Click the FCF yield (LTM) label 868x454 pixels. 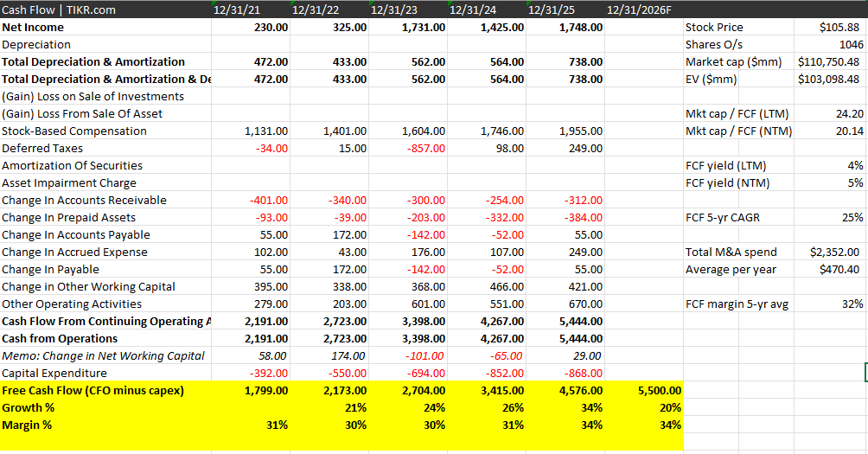725,165
